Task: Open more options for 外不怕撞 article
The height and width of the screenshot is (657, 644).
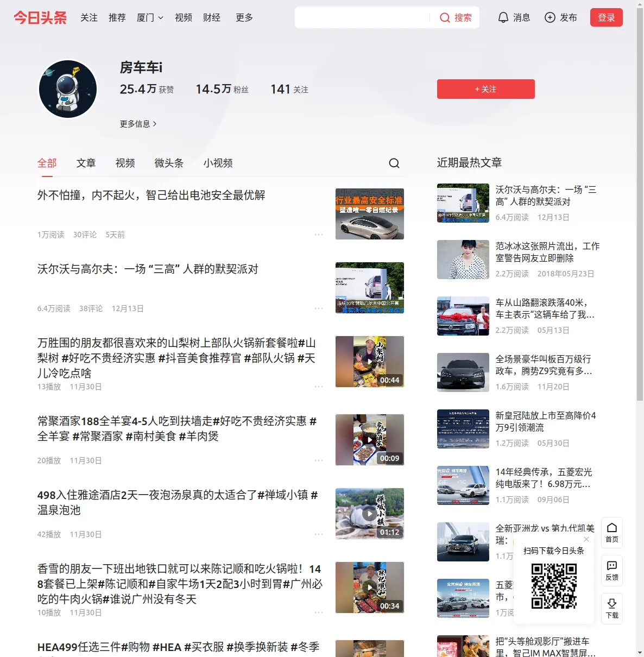Action: coord(319,235)
